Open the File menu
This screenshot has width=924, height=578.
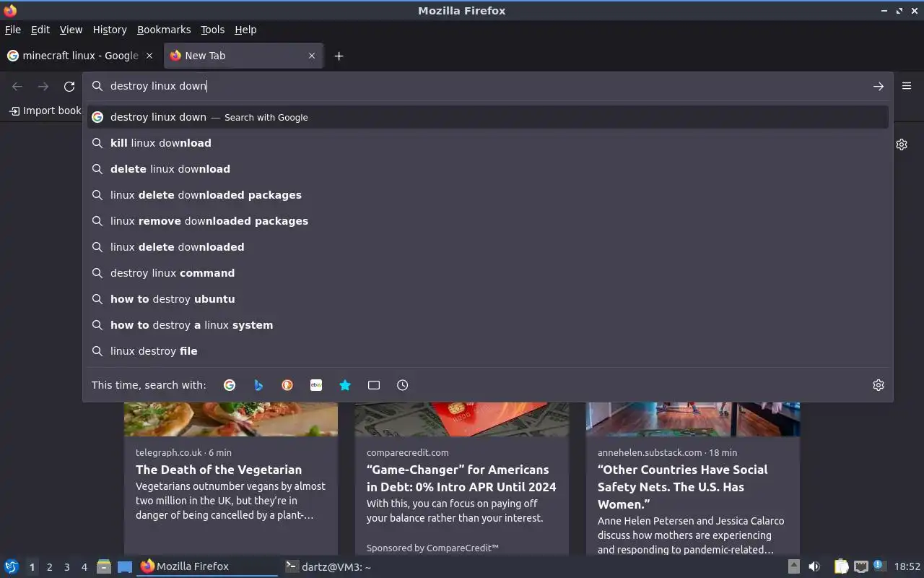(13, 30)
